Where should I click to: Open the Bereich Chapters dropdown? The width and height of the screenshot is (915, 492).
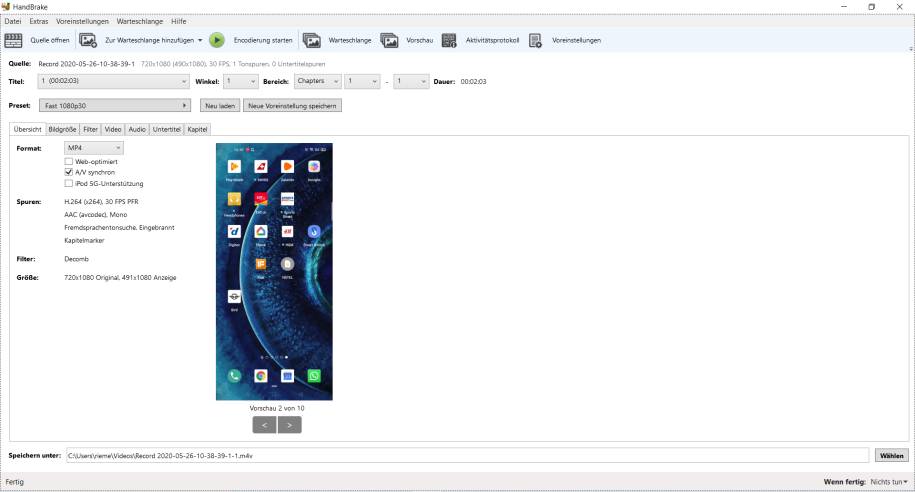318,81
